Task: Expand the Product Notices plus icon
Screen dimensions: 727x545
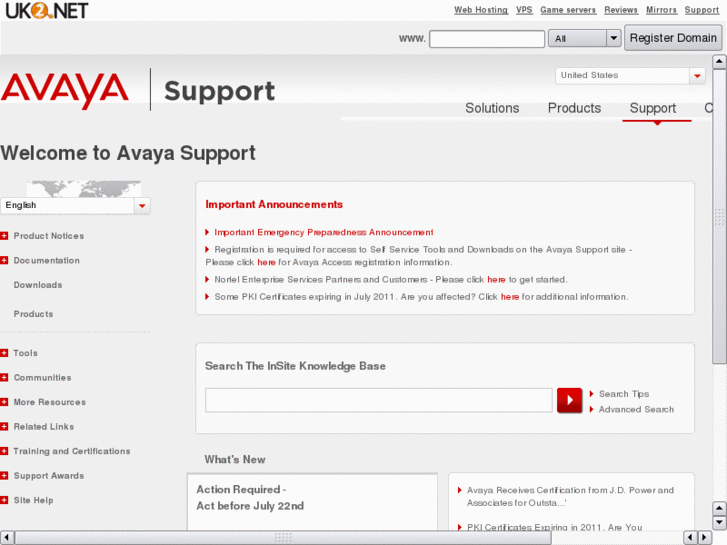Action: point(4,236)
